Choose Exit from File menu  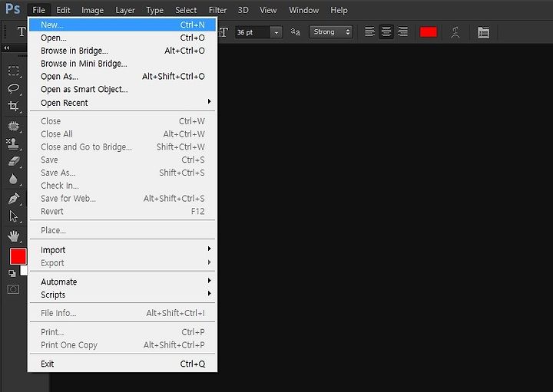pos(122,364)
